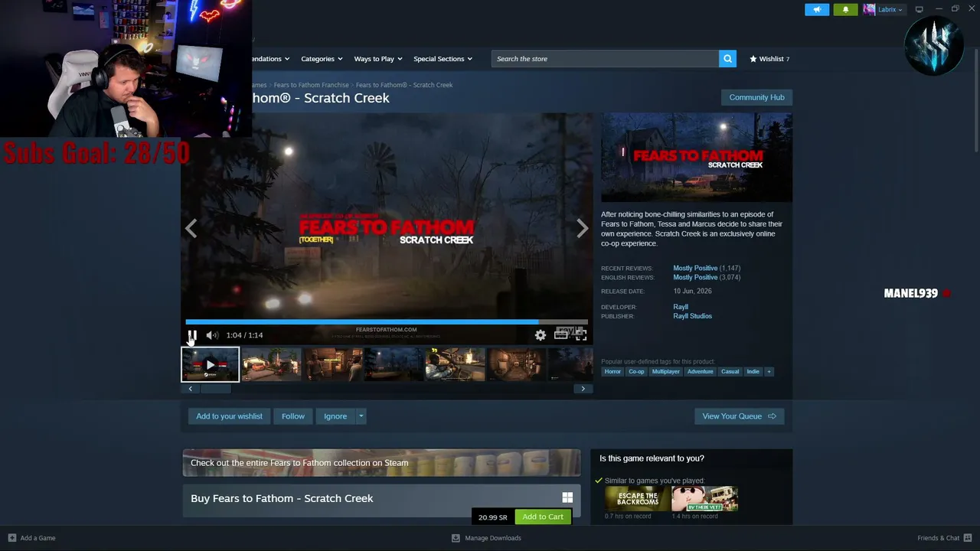This screenshot has height=551, width=980.
Task: Open Escape the Backrooms similar game
Action: (637, 499)
